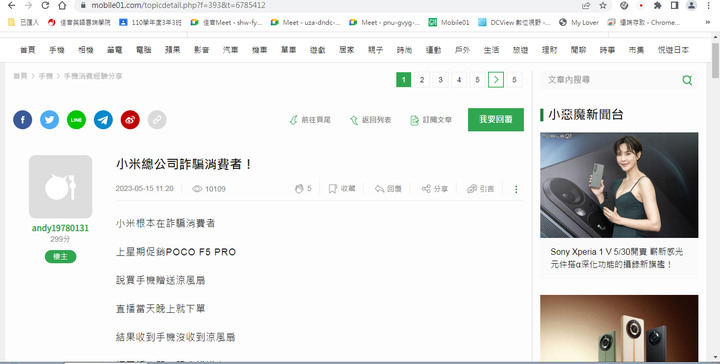
Task: Open the My Lover bookmark
Action: 579,22
